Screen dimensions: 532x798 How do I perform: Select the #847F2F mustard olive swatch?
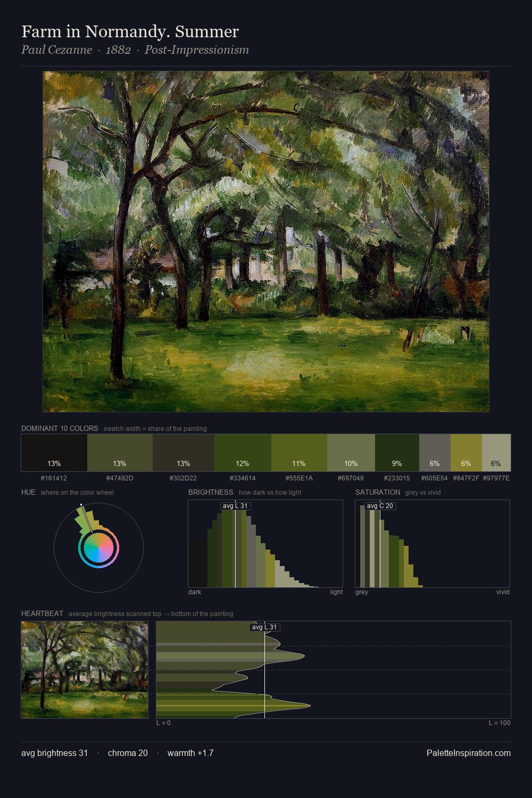point(466,453)
